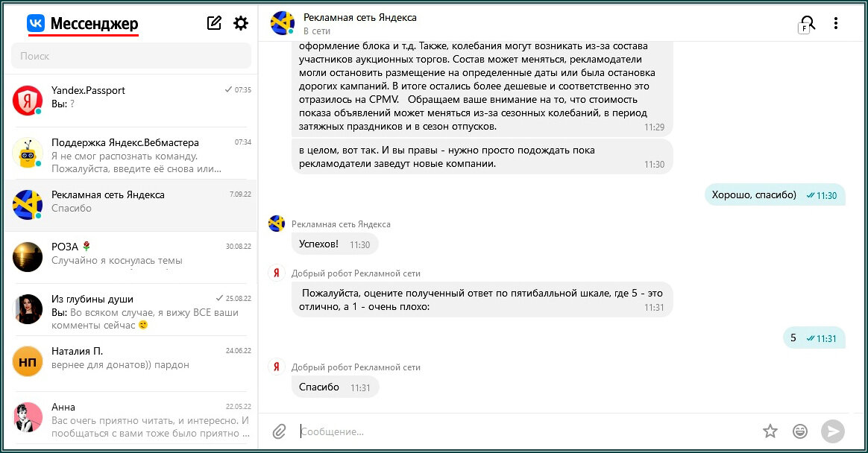Viewport: 868px width, 453px height.
Task: Click the Поддержка Яндекс.Вебмастера bot avatar
Action: coord(28,150)
